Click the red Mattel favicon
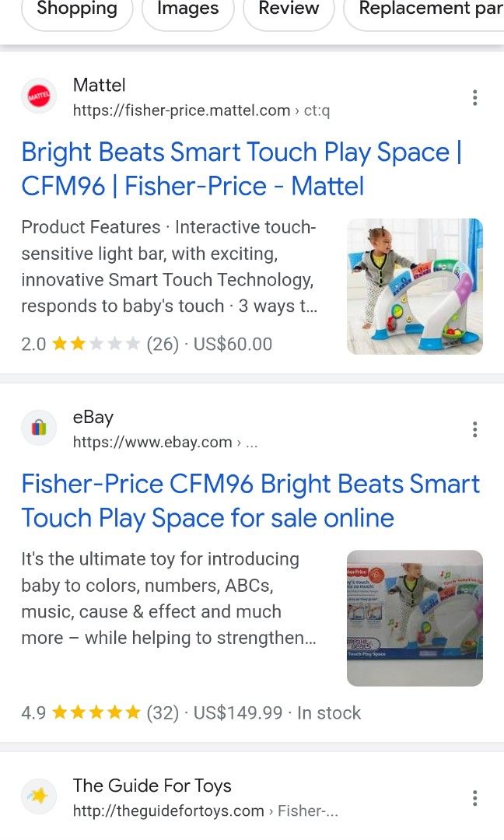 point(39,96)
